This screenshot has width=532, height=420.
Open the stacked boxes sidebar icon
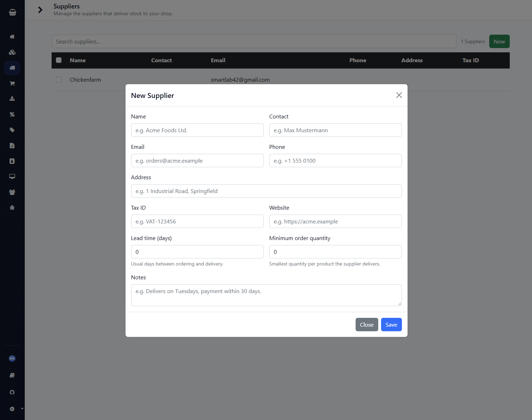(x=12, y=52)
